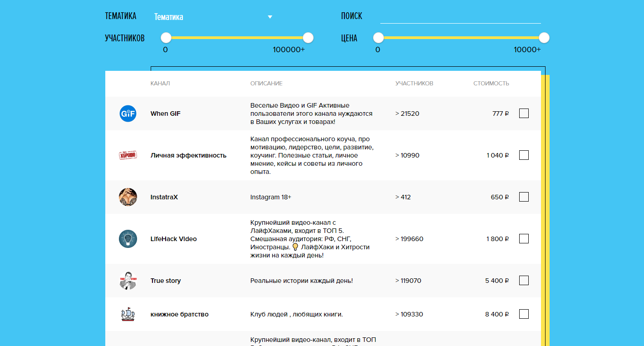Image resolution: width=644 pixels, height=346 pixels.
Task: Click the > 412 participants value
Action: pos(403,197)
